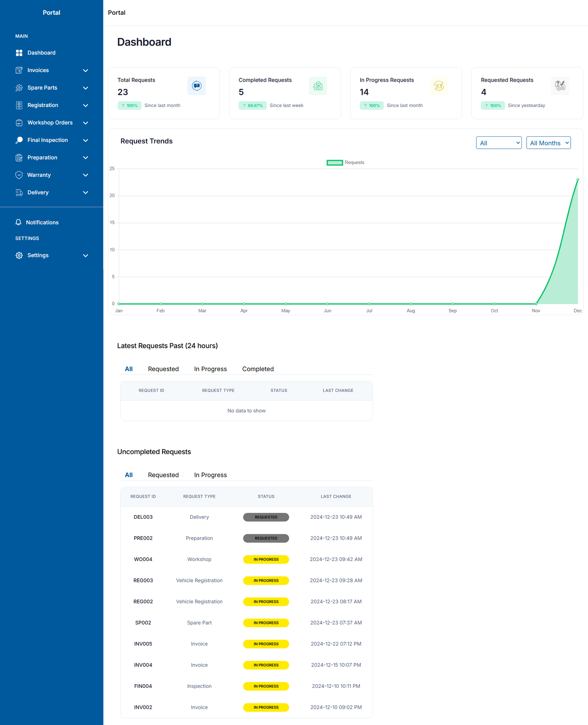Click the December data point on chart
This screenshot has height=725, width=588.
(x=578, y=180)
